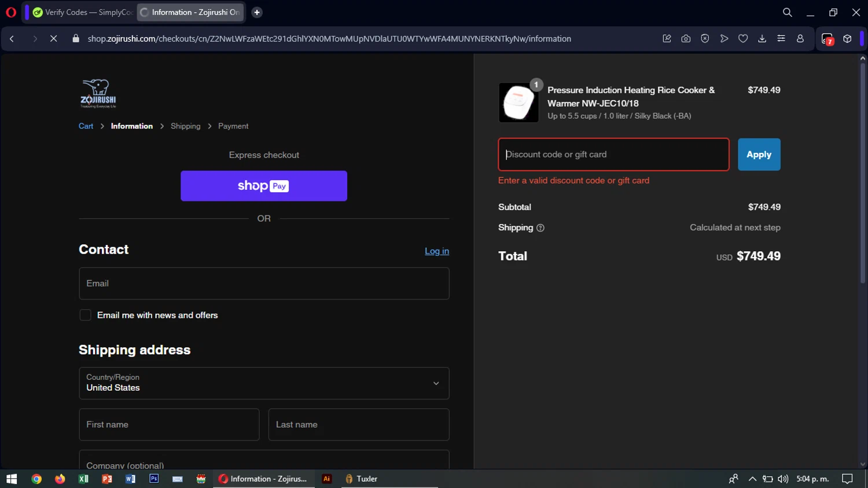The image size is (868, 488).
Task: Open a new tab with plus button
Action: [257, 12]
